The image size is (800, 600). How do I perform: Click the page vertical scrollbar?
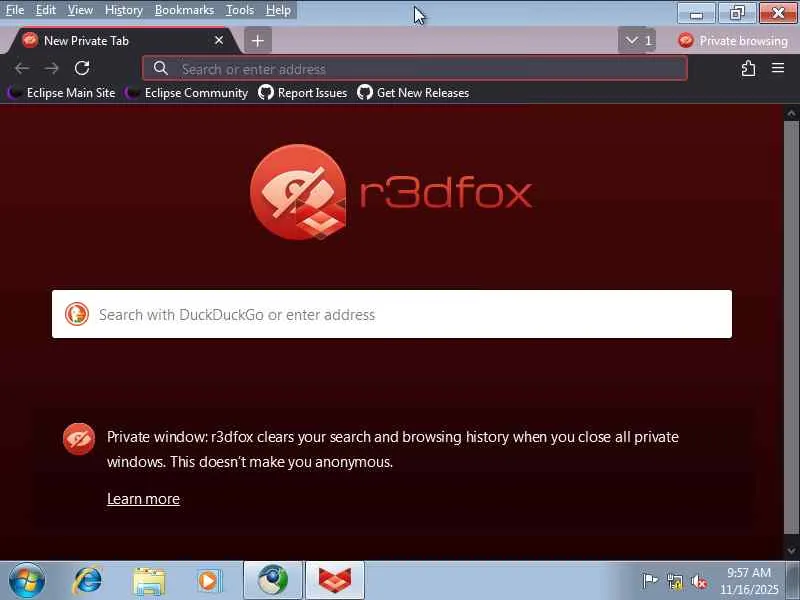791,327
